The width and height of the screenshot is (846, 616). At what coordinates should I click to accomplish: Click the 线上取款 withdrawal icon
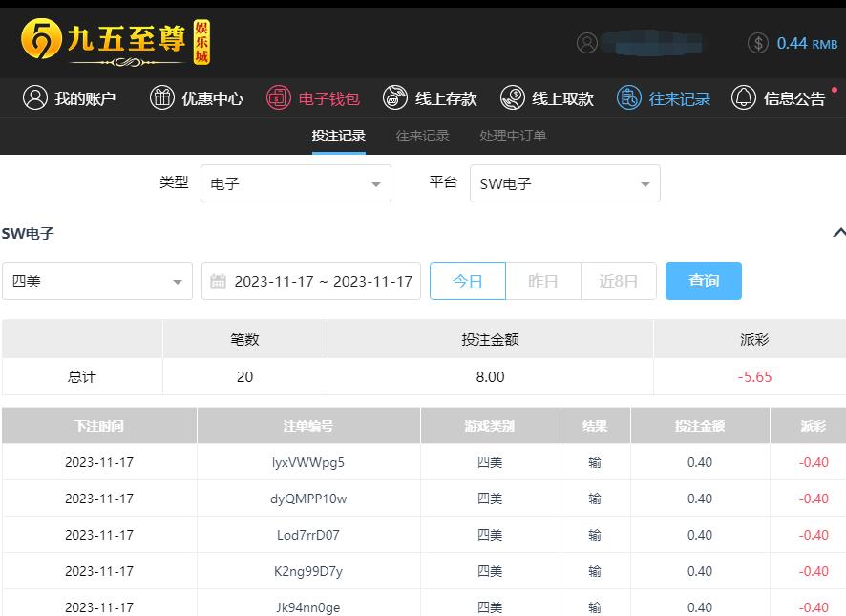pos(513,97)
